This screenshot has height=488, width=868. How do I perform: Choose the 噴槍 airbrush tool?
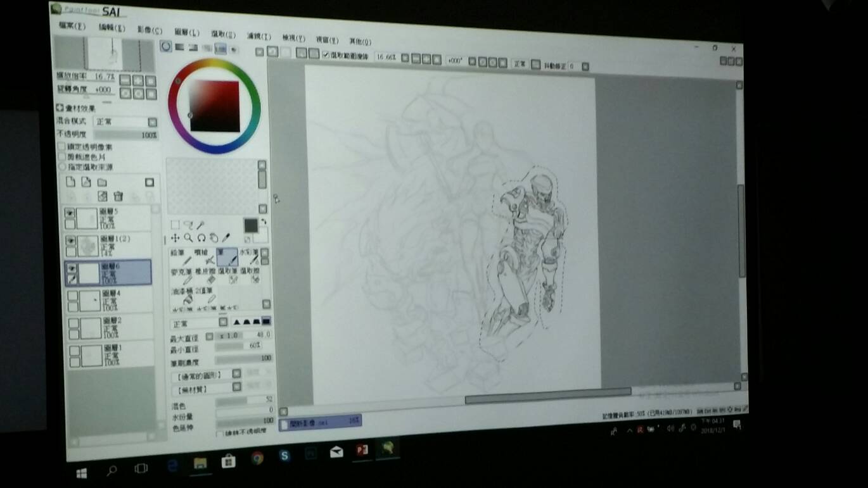click(204, 256)
